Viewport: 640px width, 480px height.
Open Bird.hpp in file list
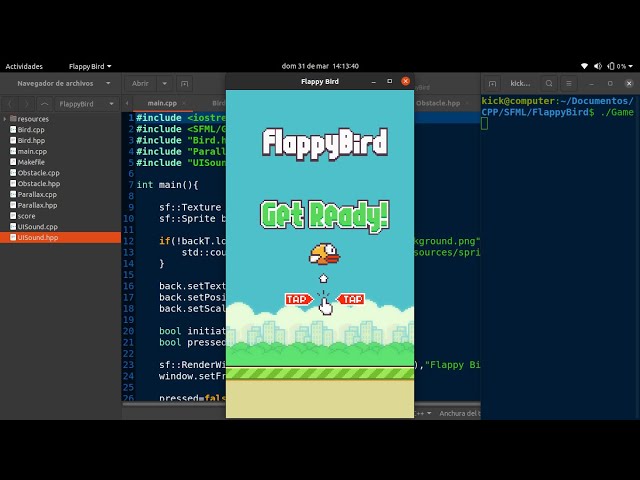tap(31, 140)
